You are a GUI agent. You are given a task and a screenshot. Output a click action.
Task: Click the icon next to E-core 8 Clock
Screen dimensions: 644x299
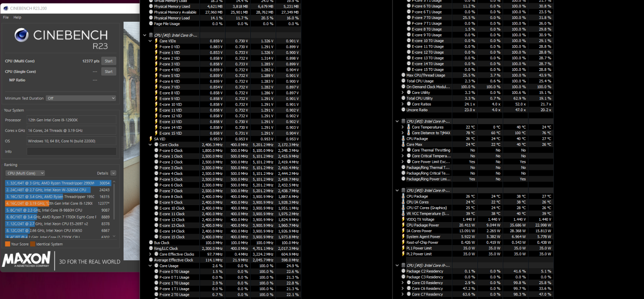click(x=156, y=197)
